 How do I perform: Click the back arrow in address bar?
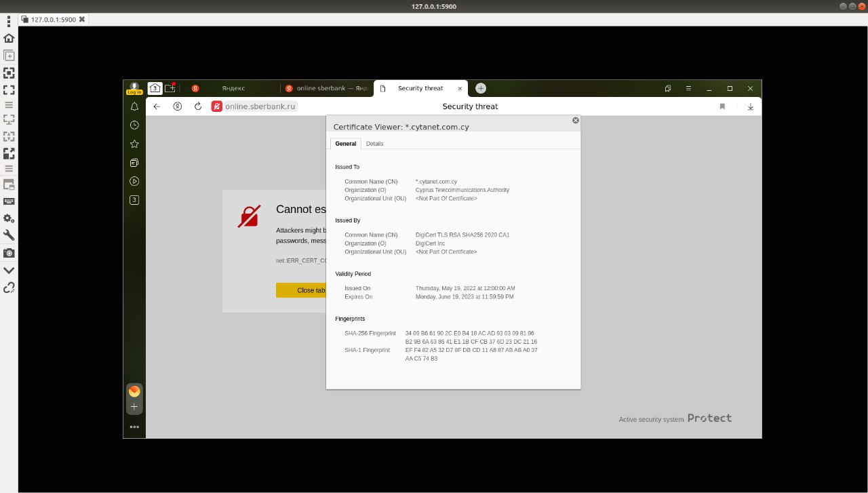coord(157,106)
